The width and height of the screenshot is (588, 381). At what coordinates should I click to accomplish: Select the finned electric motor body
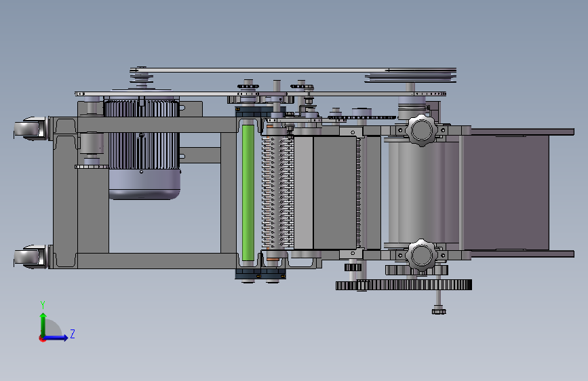point(142,135)
